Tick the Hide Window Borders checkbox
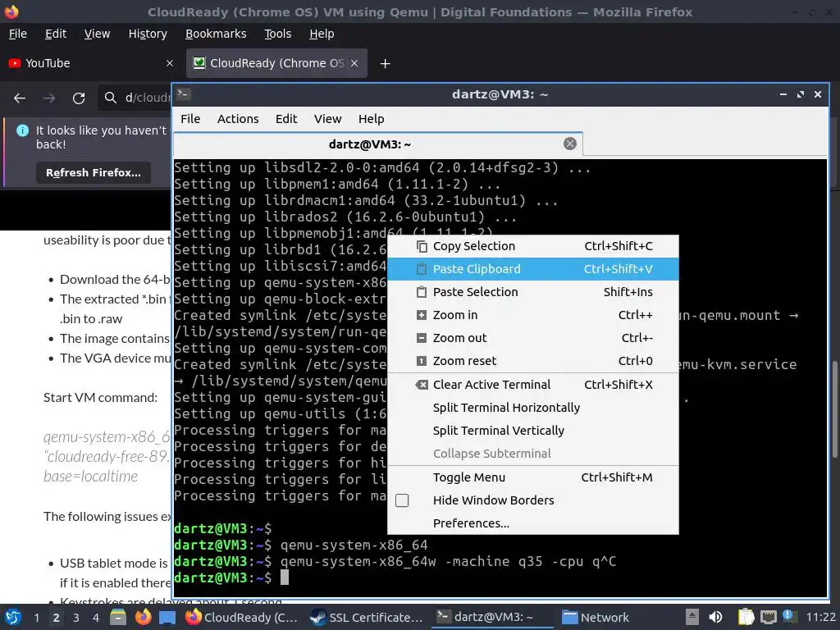840x630 pixels. [402, 500]
